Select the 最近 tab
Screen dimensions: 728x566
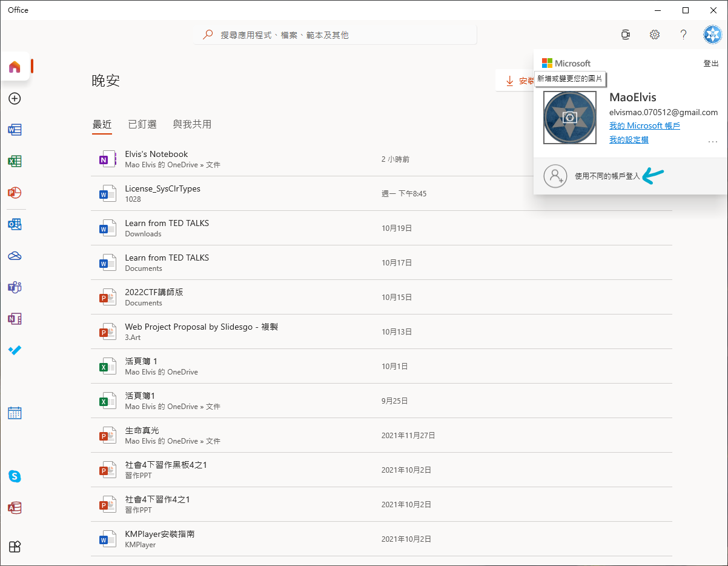pos(102,124)
